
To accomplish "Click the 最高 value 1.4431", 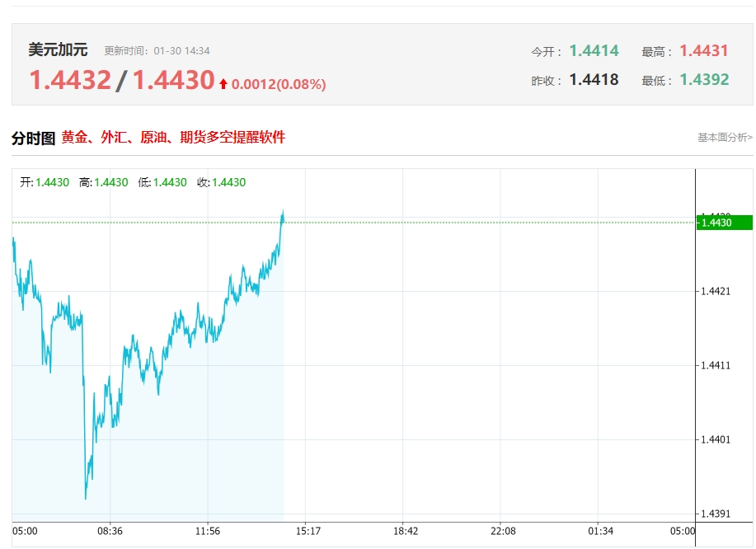I will pos(704,51).
